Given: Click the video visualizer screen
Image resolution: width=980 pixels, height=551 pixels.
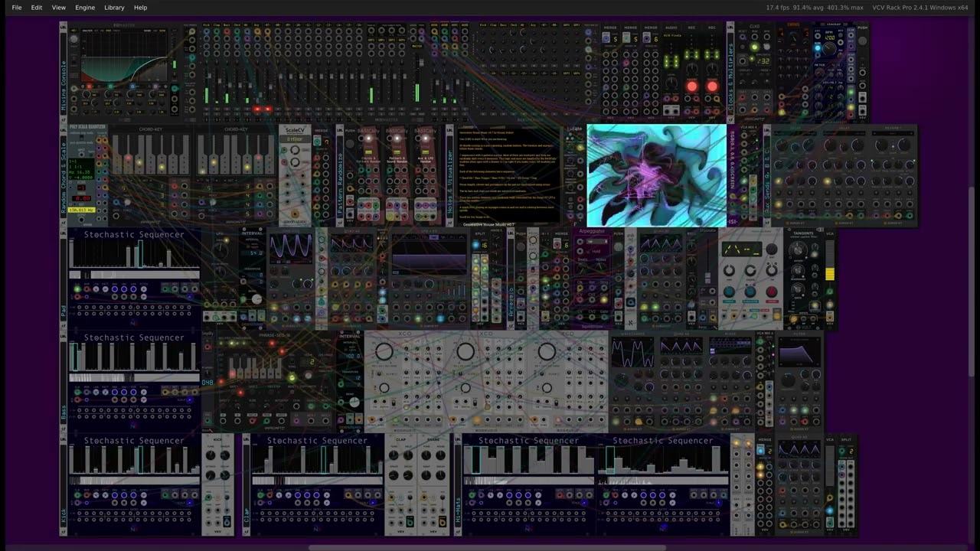Looking at the screenshot, I should 656,175.
